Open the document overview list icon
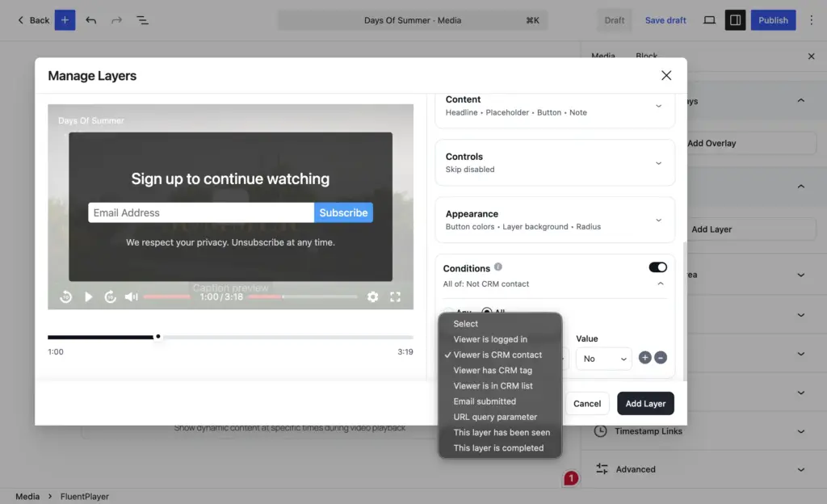The height and width of the screenshot is (504, 827). pyautogui.click(x=142, y=20)
